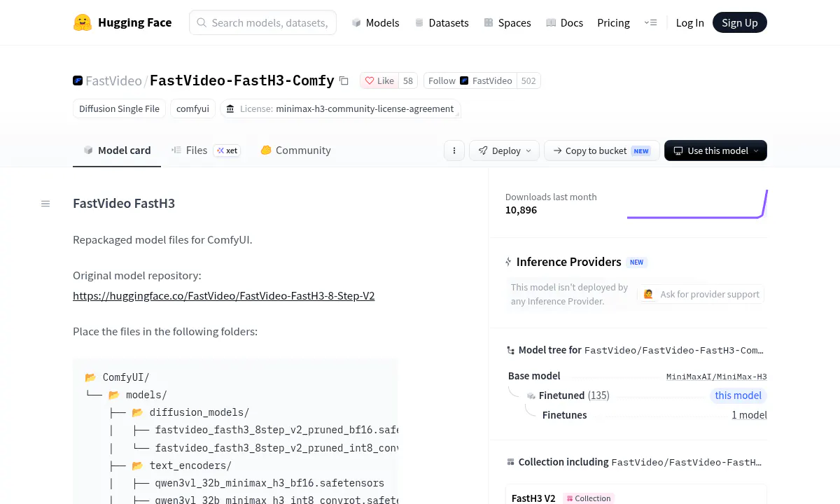Toggle the table of contents icon
Image resolution: width=840 pixels, height=504 pixels.
(x=45, y=204)
